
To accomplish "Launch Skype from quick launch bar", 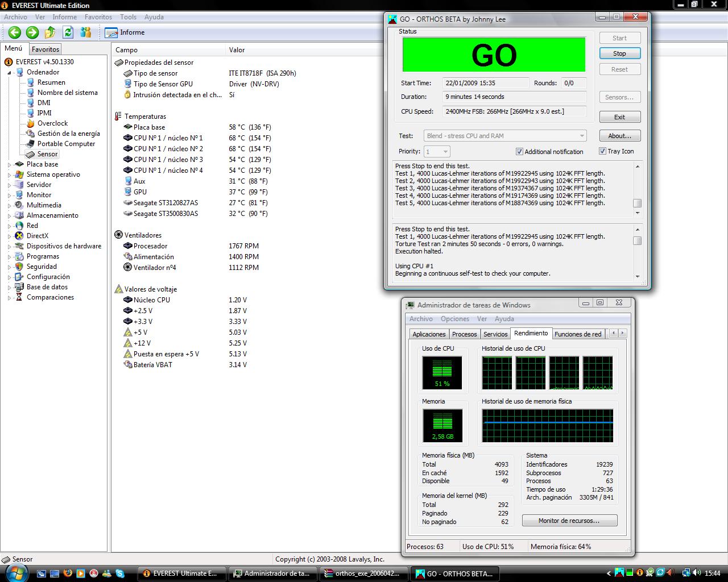I will (119, 573).
